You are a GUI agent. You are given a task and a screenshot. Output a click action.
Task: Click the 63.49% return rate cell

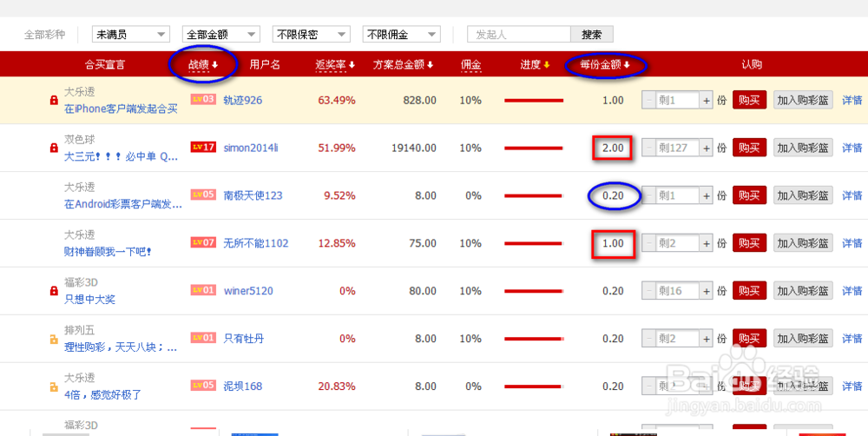coord(337,100)
